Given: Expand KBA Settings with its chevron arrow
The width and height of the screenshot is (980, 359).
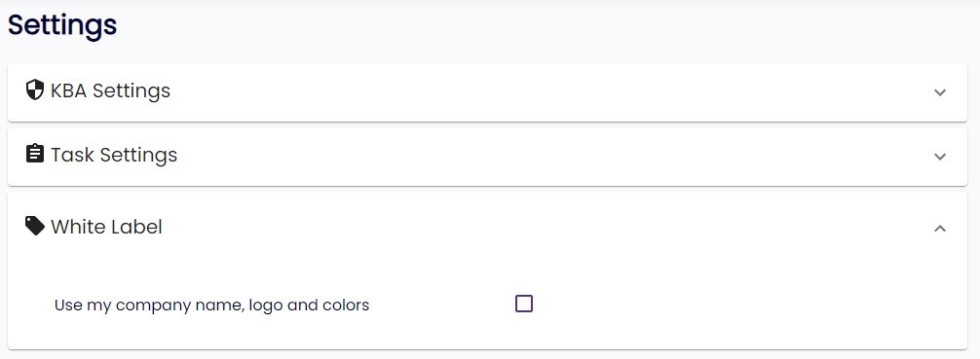Looking at the screenshot, I should click(939, 92).
